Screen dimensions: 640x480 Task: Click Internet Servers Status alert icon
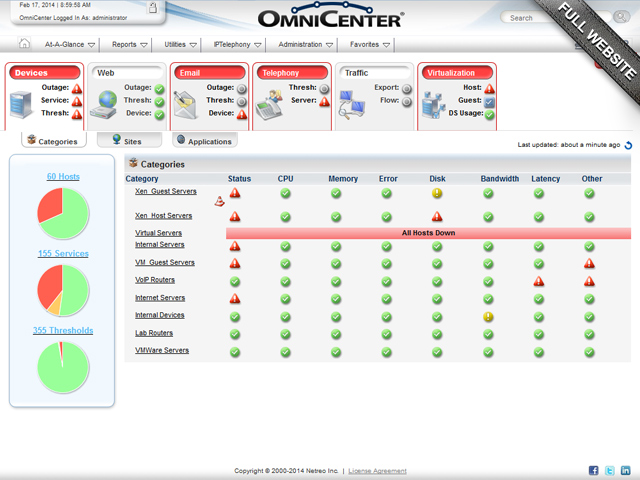[235, 298]
